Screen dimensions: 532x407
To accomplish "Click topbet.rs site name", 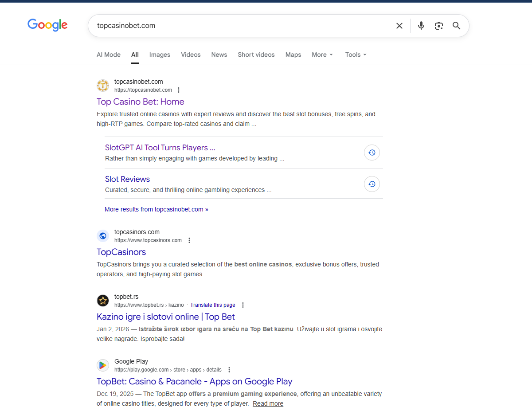I will [x=126, y=297].
